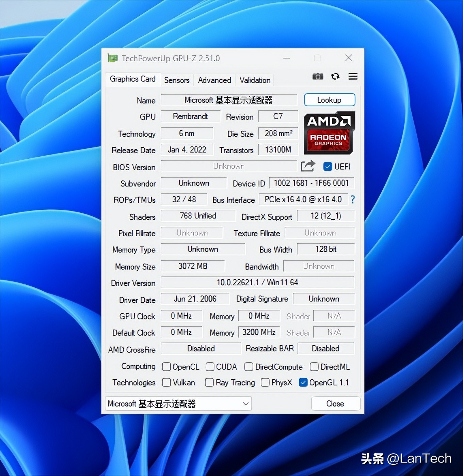The width and height of the screenshot is (463, 476).
Task: Click the Texture Fillrate field
Action: click(320, 233)
